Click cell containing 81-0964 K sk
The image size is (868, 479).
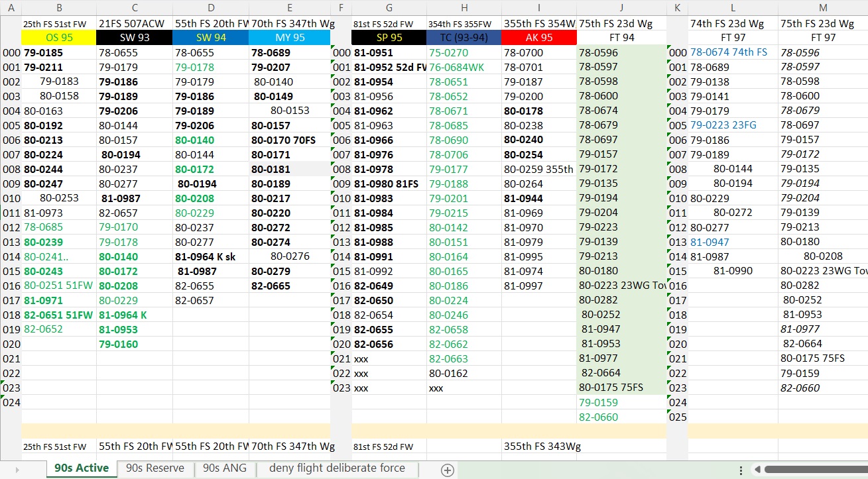[211, 256]
